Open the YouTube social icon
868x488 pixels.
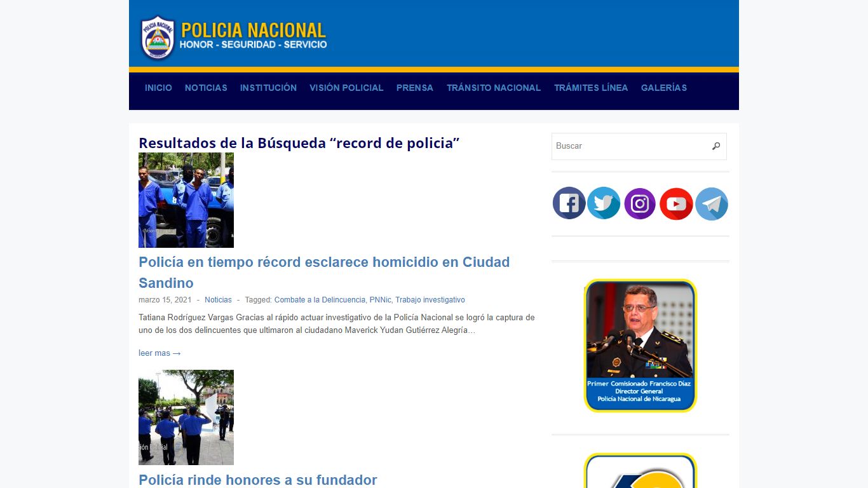coord(676,203)
